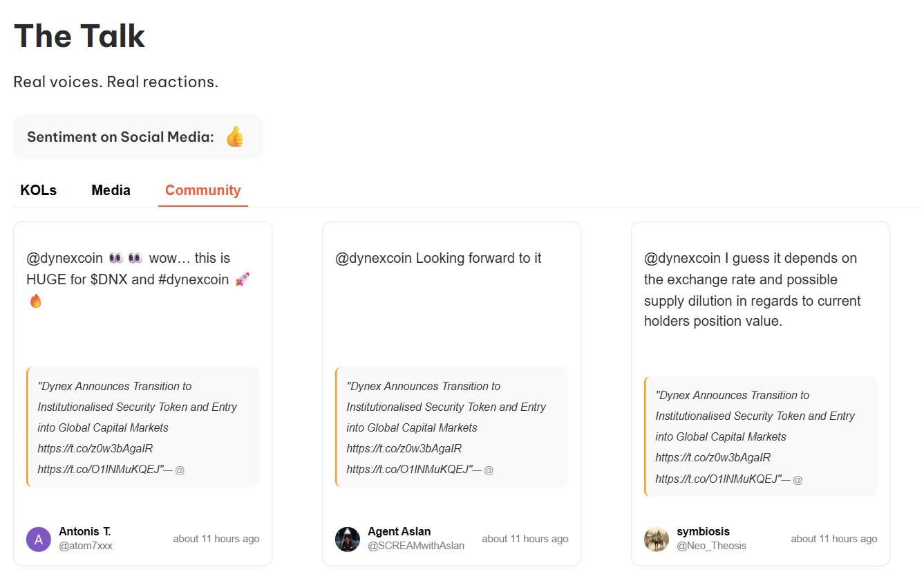
Task: Click the "Looking forward to it" post text
Action: pyautogui.click(x=438, y=258)
